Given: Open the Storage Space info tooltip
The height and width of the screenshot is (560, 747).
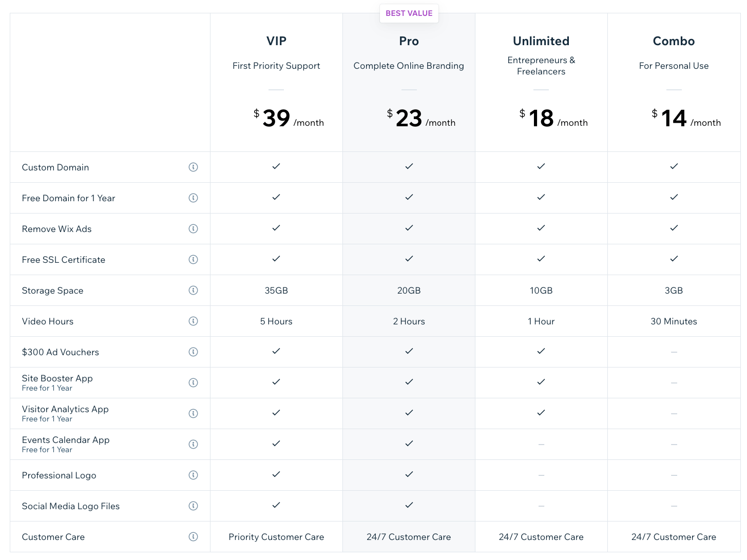Looking at the screenshot, I should (194, 290).
